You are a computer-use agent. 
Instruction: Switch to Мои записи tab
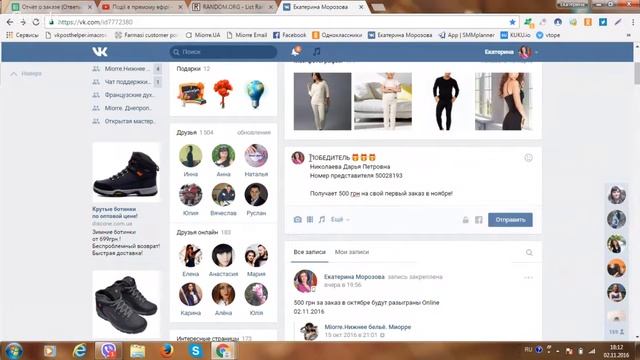[352, 252]
